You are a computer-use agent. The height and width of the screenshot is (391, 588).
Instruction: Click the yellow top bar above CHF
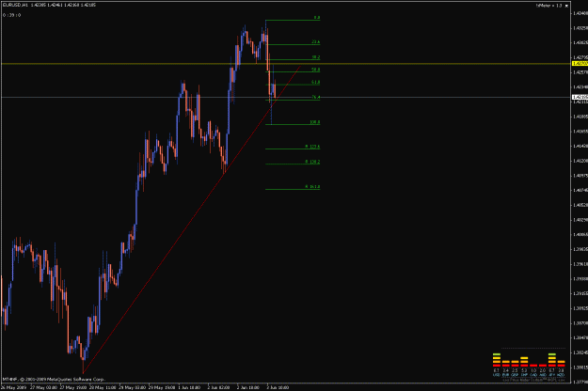click(524, 358)
